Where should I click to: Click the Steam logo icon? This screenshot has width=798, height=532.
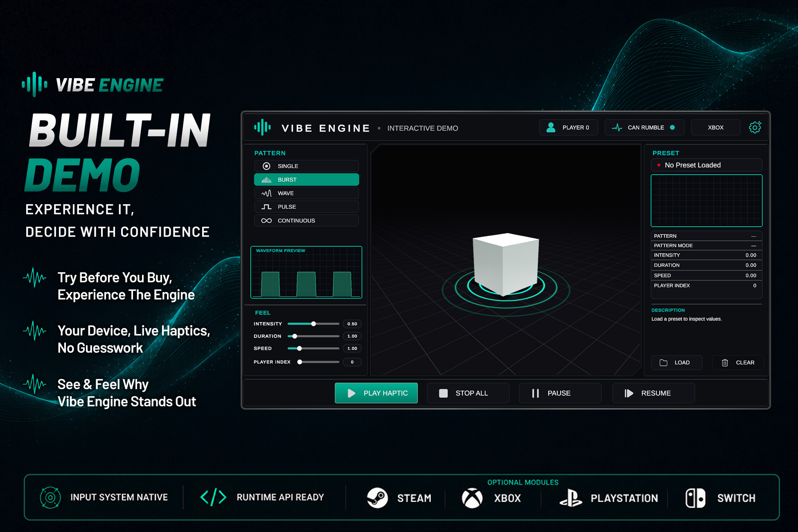377,498
